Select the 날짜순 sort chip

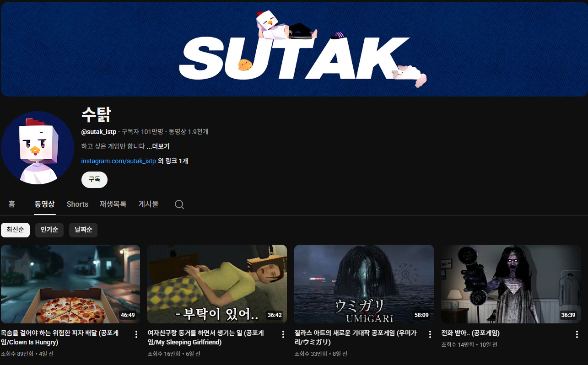83,230
